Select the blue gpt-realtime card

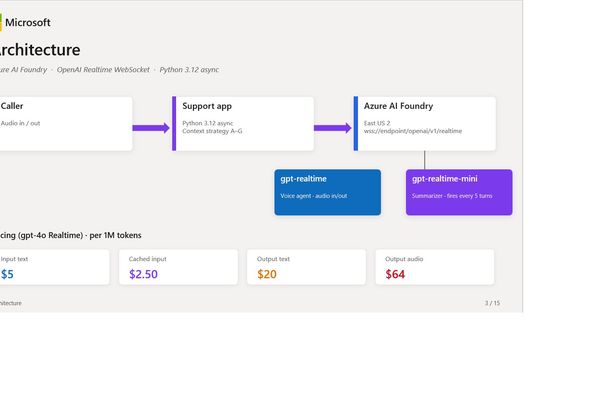(x=328, y=192)
